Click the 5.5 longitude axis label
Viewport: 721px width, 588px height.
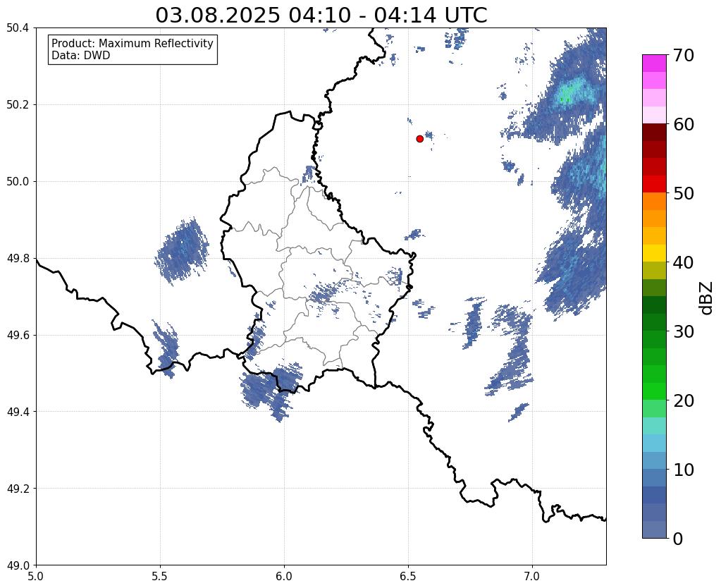(x=160, y=576)
